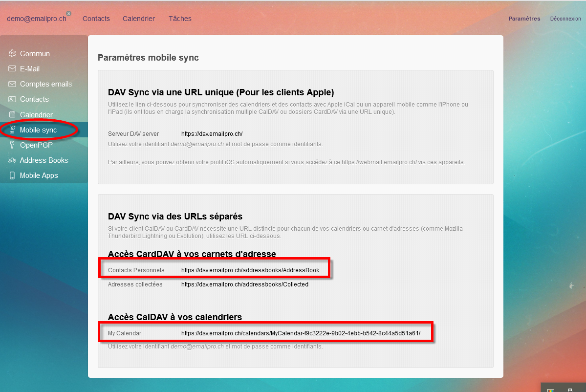
Task: Click the 'Contacts Personnels' label
Action: 136,270
